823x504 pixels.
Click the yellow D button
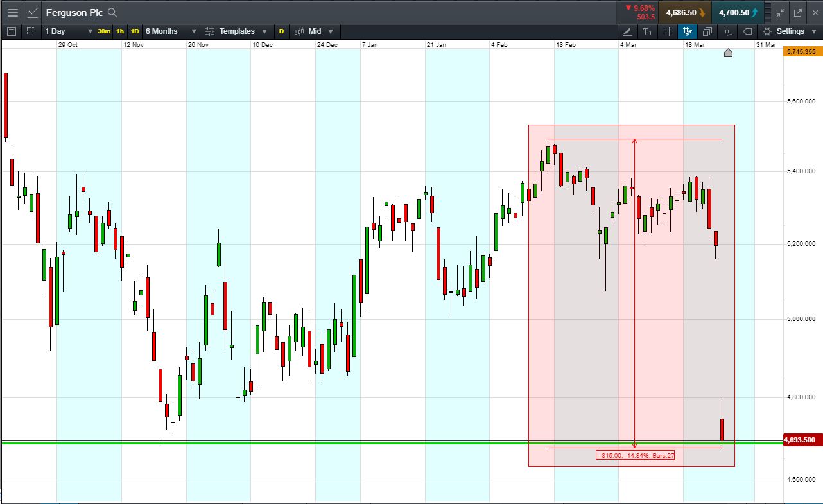281,31
